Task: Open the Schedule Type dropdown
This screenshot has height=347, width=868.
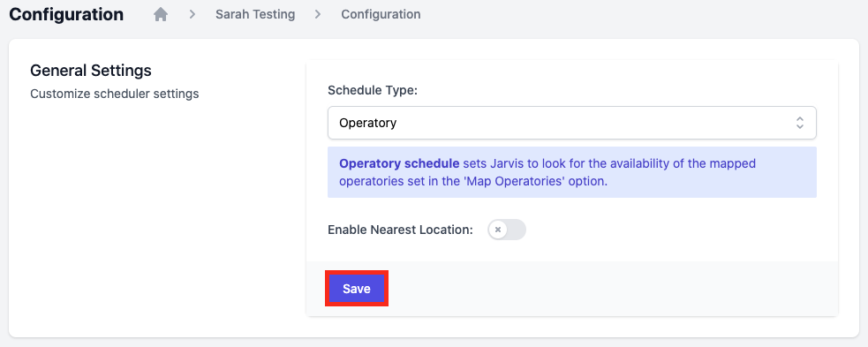Action: [x=572, y=123]
